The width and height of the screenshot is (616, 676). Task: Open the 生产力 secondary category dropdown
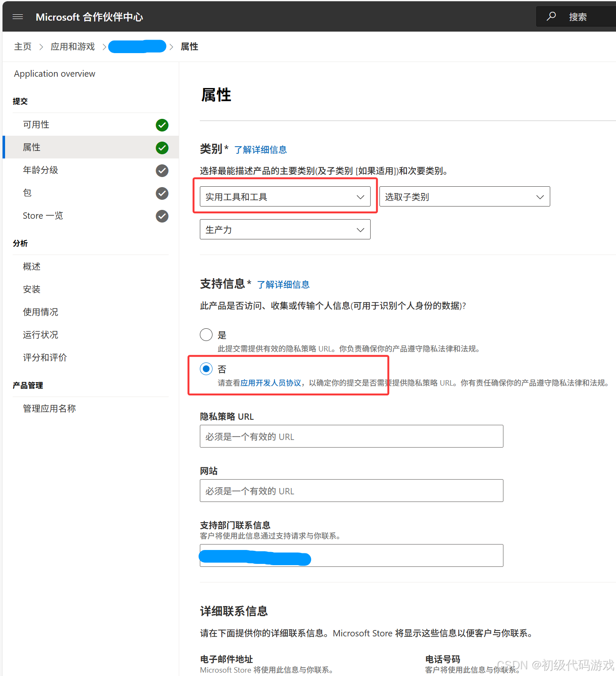point(285,230)
